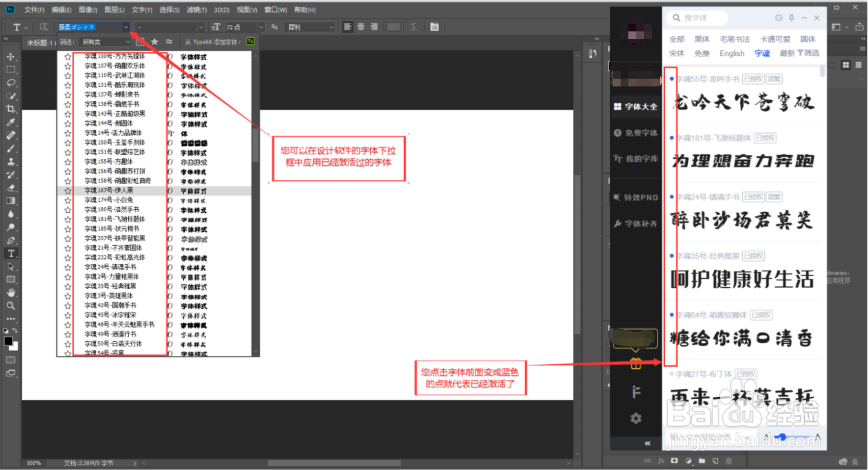This screenshot has width=868, height=470.
Task: Click the text color swatch in options bar
Action: click(x=393, y=27)
